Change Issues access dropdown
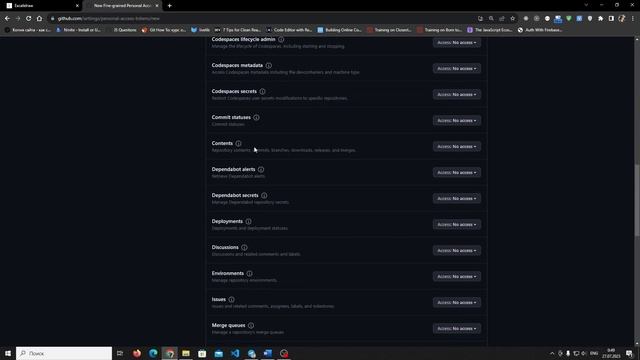 [x=457, y=302]
